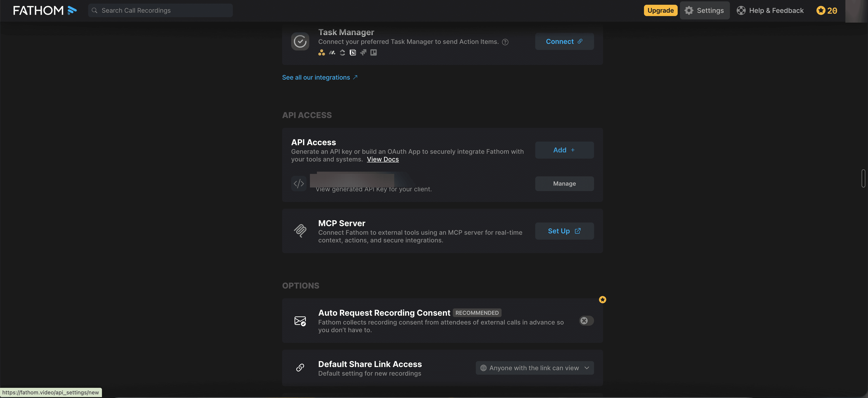Click the Asana logo icon
Viewport: 868px width, 398px height.
click(321, 52)
